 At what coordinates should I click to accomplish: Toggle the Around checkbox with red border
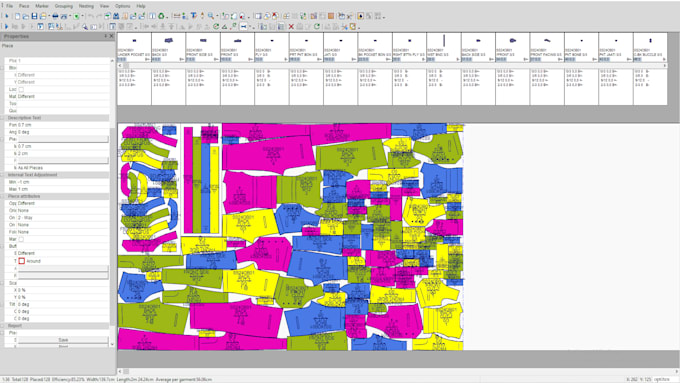pyautogui.click(x=21, y=261)
